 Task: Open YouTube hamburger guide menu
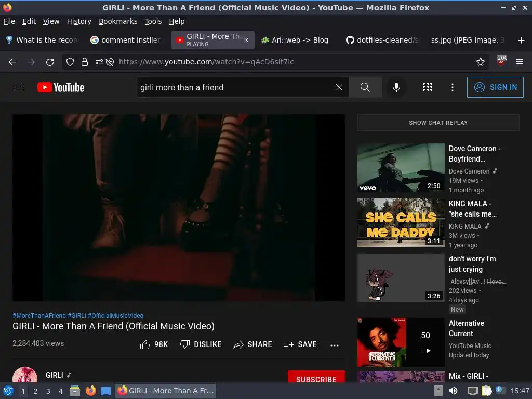[x=19, y=87]
